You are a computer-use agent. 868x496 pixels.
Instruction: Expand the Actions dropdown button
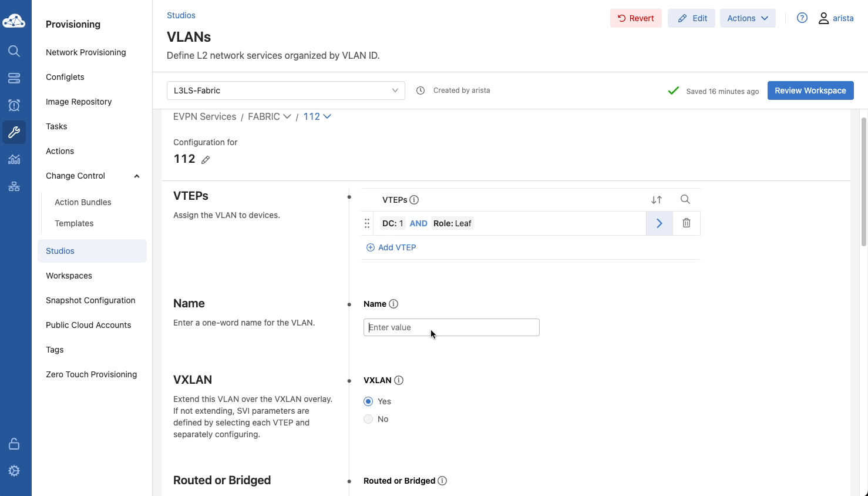(x=747, y=18)
